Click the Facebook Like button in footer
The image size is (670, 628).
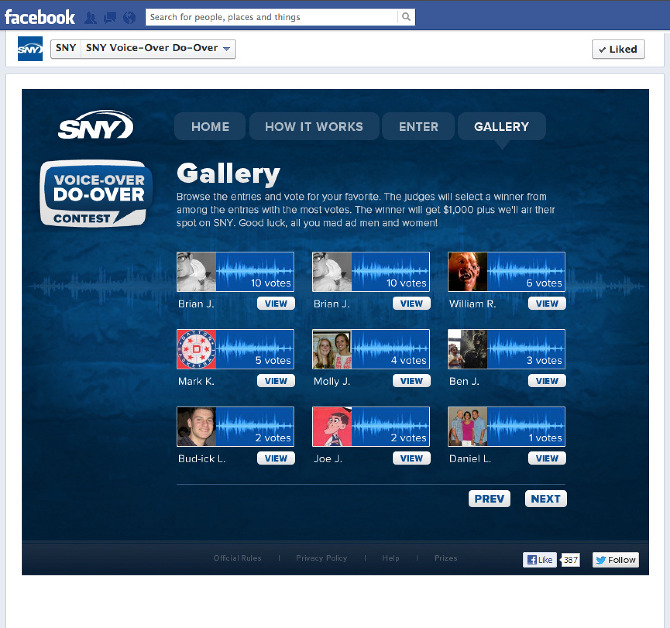point(540,560)
